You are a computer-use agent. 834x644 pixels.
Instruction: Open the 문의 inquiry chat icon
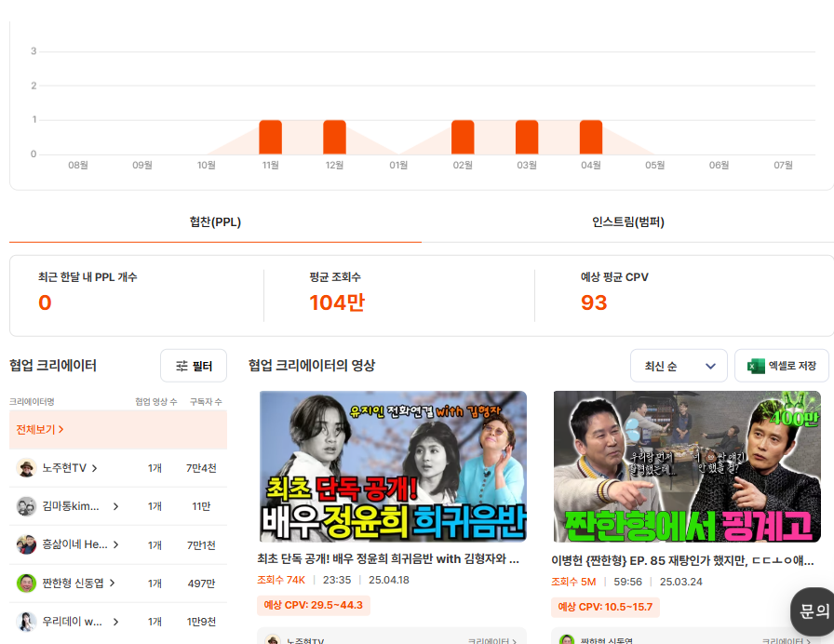point(814,610)
